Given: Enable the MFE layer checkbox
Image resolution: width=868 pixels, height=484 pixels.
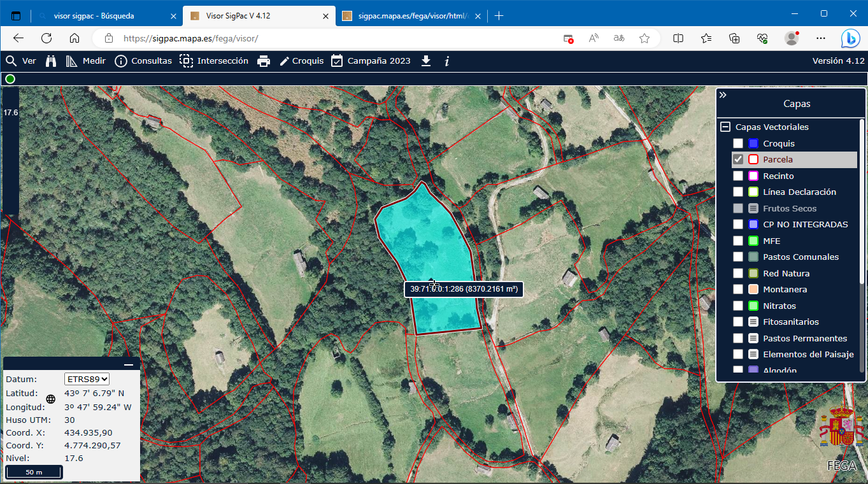Looking at the screenshot, I should pos(738,241).
